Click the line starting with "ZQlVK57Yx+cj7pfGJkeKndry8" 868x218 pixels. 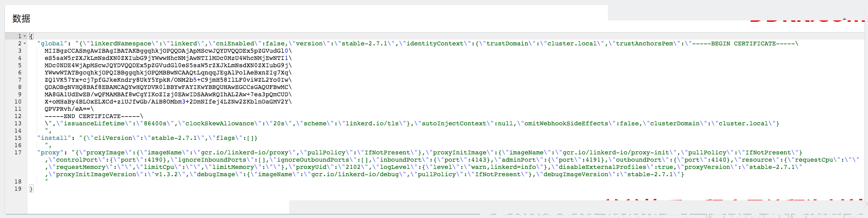point(168,80)
